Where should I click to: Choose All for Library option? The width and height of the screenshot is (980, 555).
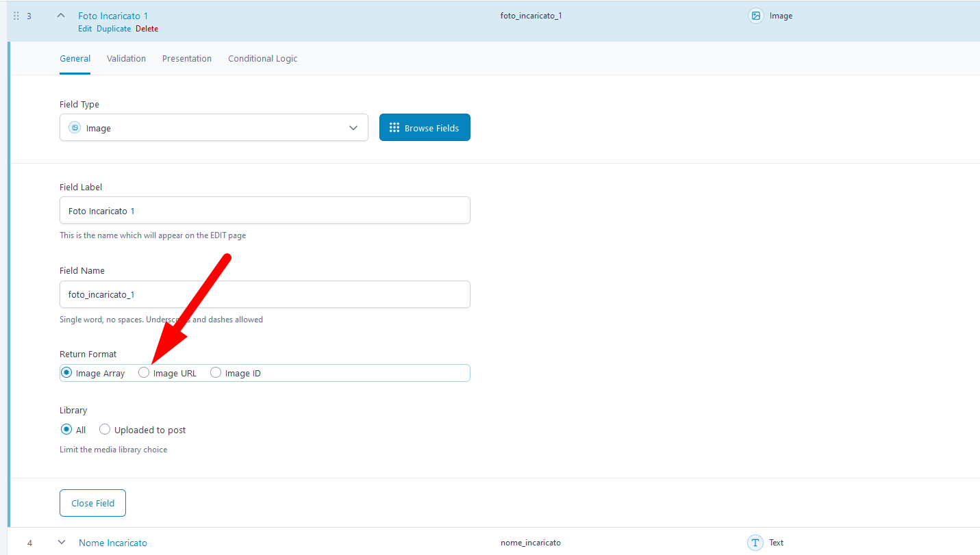pos(66,430)
